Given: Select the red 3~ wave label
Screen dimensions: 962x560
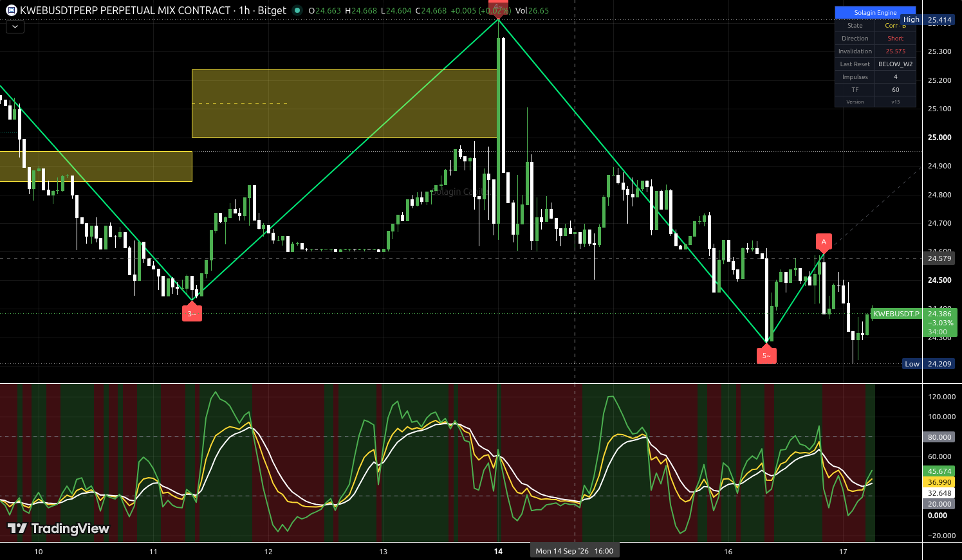Looking at the screenshot, I should point(192,313).
